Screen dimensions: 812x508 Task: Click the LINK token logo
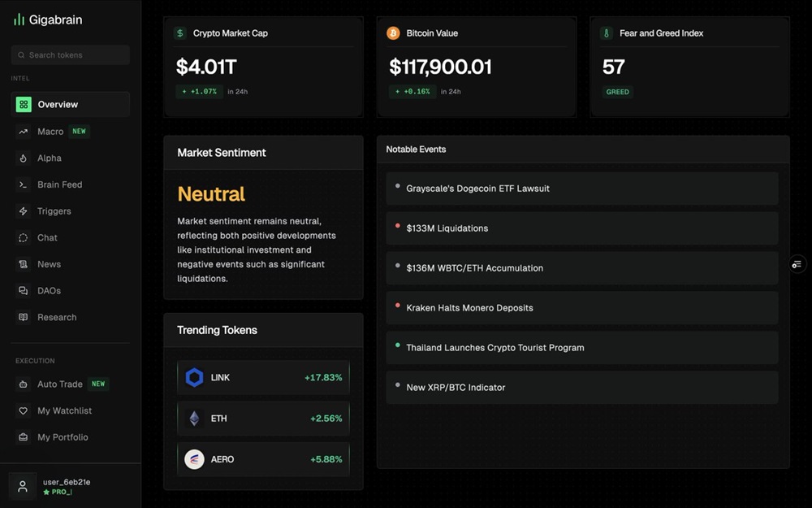tap(195, 377)
